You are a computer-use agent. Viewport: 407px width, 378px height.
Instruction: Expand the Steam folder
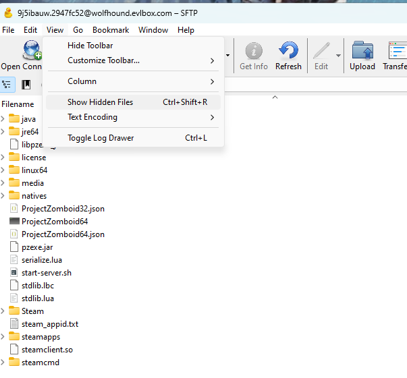coord(3,311)
